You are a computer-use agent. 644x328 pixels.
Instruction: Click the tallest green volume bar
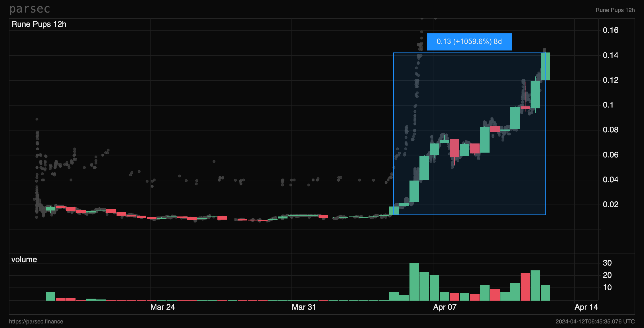tap(414, 282)
